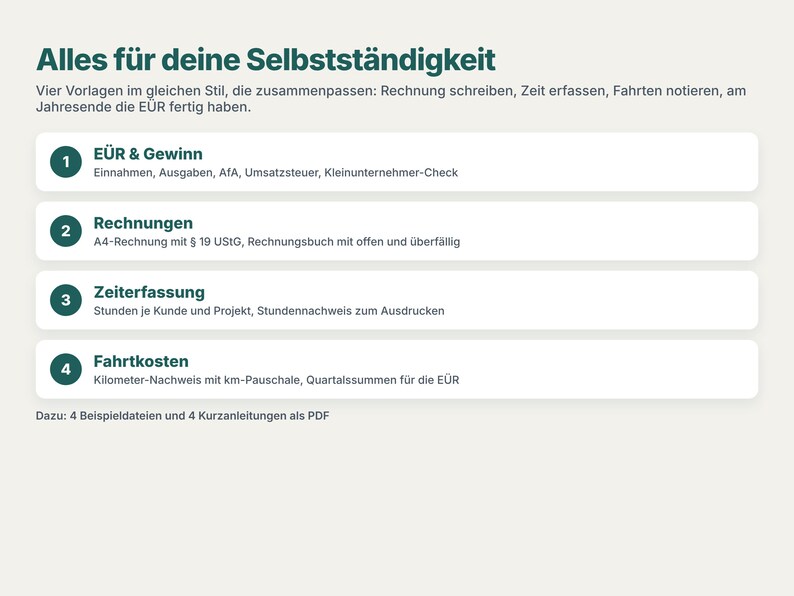Image resolution: width=794 pixels, height=596 pixels.
Task: Click the number 3 circle badge
Action: 66,300
